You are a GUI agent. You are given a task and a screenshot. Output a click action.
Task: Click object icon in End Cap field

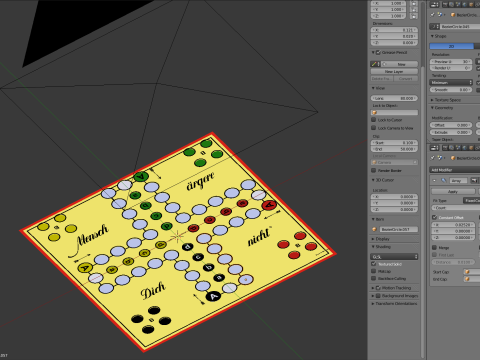tap(467, 279)
